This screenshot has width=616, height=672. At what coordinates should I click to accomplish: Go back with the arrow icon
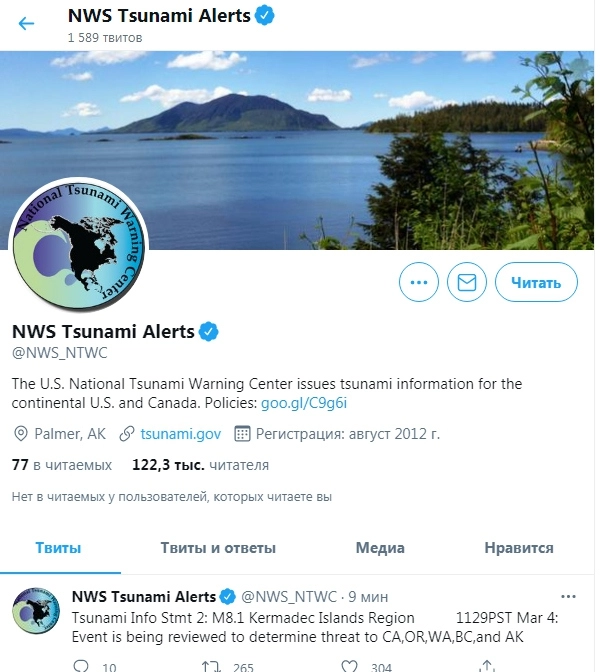26,23
